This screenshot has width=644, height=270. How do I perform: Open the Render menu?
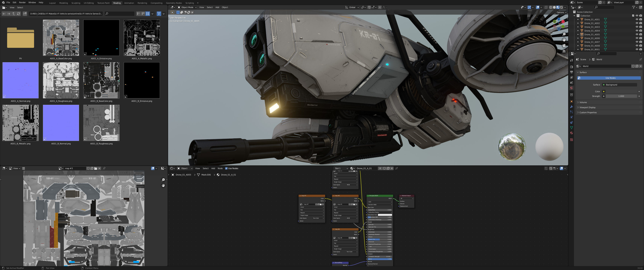coord(22,2)
